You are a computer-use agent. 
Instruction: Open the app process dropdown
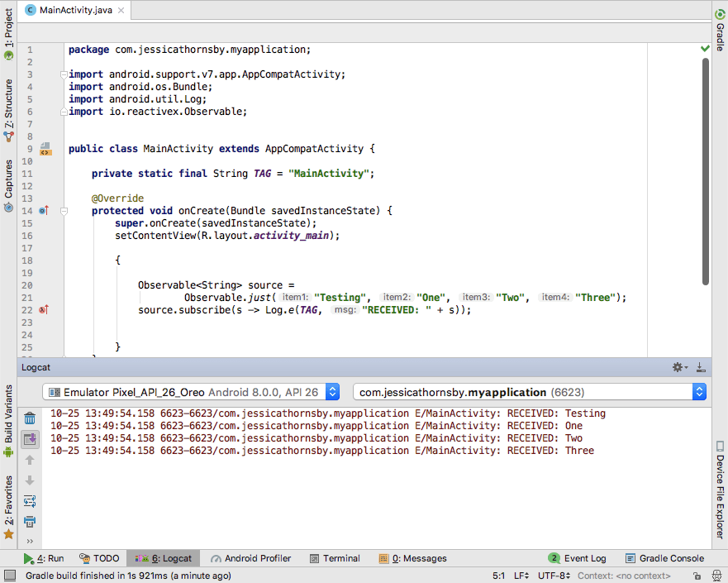tap(530, 392)
